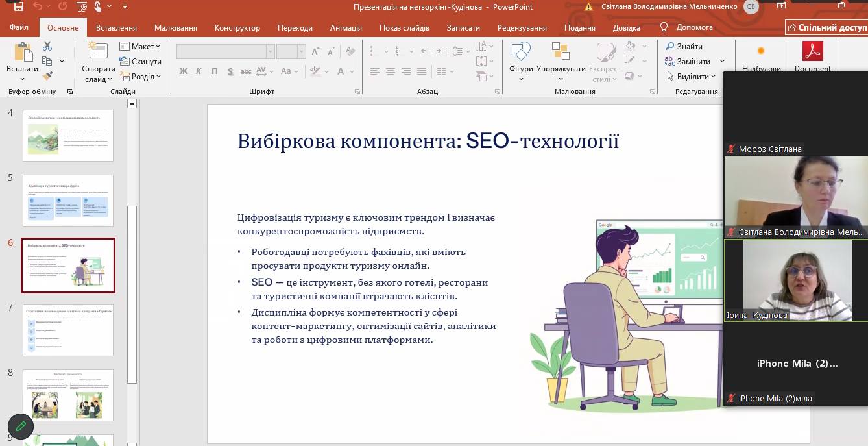Expand the Макет layout dropdown

[x=140, y=47]
